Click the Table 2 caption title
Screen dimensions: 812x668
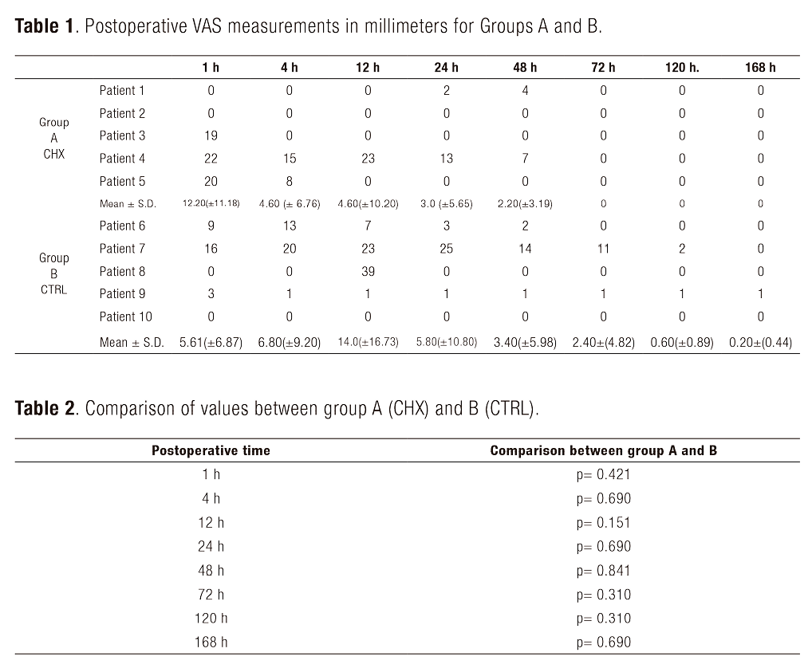[x=278, y=408]
